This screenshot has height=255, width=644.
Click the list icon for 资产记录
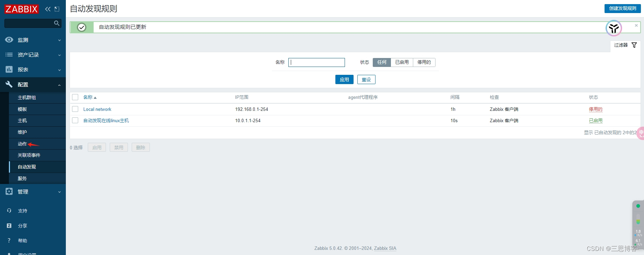(9, 55)
